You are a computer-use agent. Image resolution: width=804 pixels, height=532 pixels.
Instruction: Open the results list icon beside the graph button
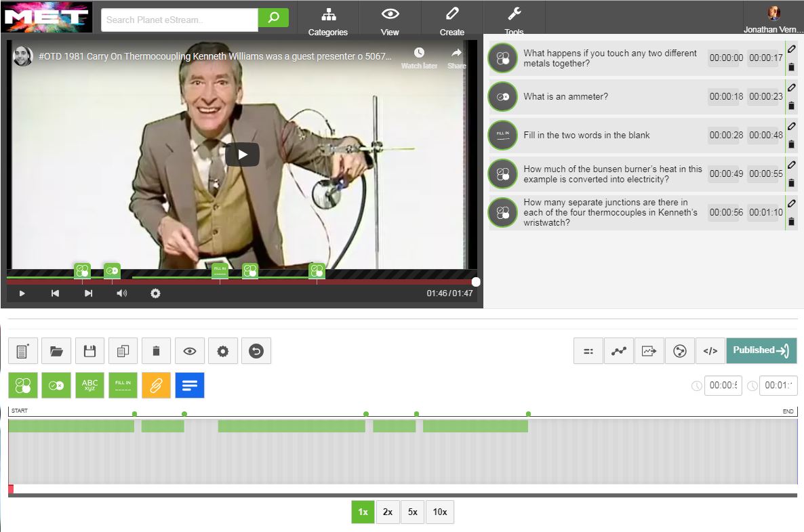[x=588, y=351]
